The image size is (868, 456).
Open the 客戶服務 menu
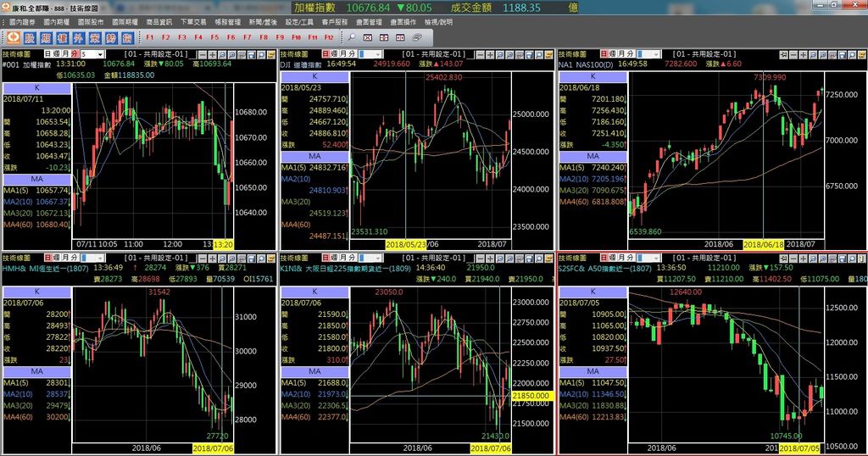pos(334,22)
